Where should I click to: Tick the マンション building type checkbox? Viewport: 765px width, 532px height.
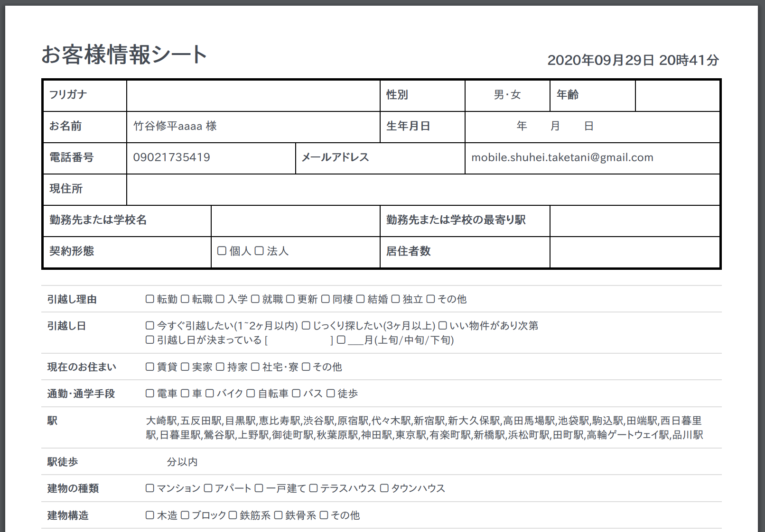point(150,488)
